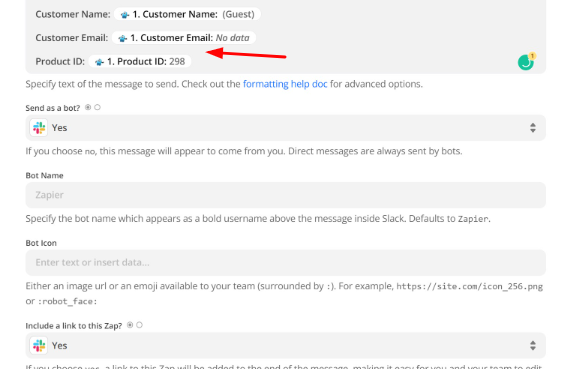566x369 pixels.
Task: Select the 1. Customer Name: (Guest) pill
Action: [x=187, y=14]
